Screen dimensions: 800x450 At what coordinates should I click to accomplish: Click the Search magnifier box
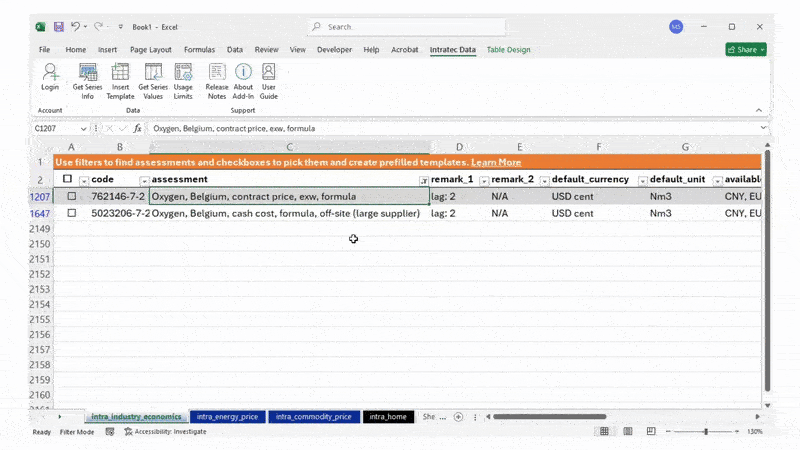pos(407,27)
